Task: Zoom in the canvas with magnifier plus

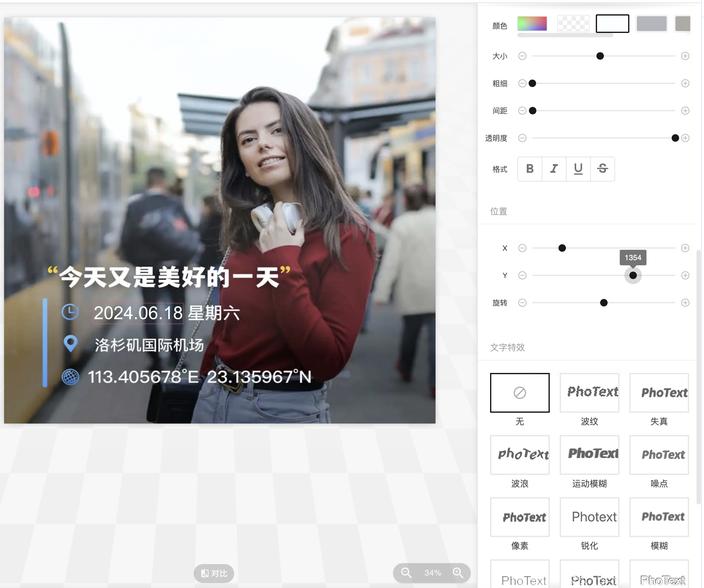Action: tap(458, 573)
